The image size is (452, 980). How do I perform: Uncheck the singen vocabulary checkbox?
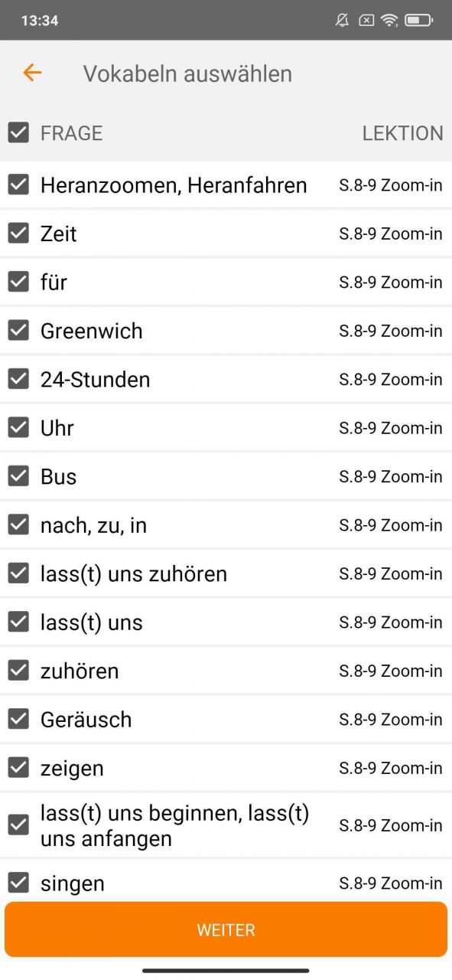tap(18, 883)
